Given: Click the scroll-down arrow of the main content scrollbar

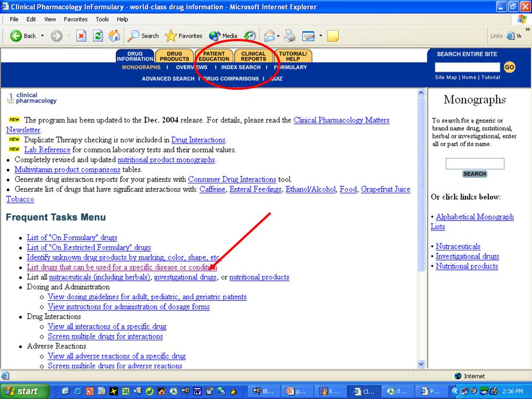Looking at the screenshot, I should [x=421, y=364].
